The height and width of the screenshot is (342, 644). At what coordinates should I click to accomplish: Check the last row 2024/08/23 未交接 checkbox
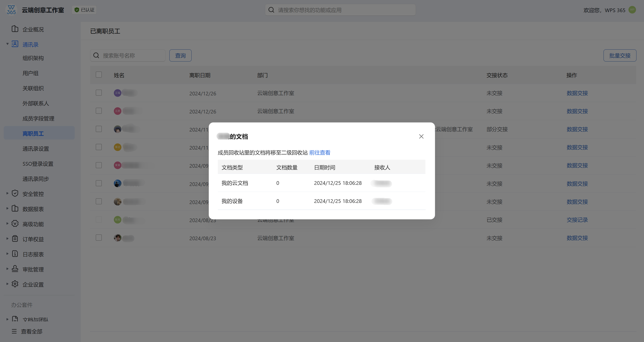coord(99,238)
